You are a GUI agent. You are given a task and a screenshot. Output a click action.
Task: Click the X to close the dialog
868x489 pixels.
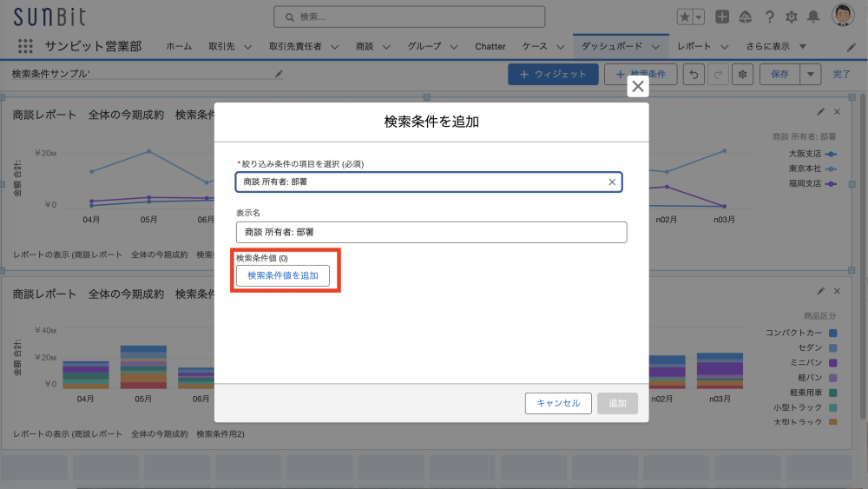[638, 87]
